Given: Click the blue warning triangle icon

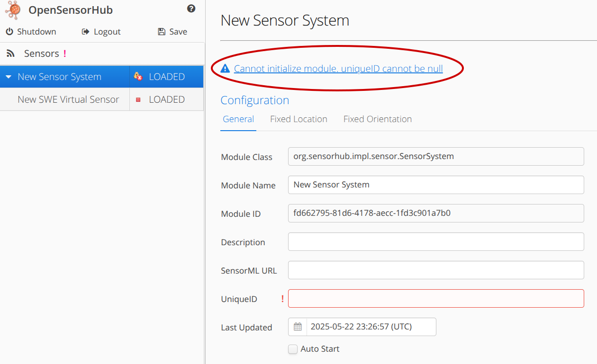Looking at the screenshot, I should coord(225,69).
